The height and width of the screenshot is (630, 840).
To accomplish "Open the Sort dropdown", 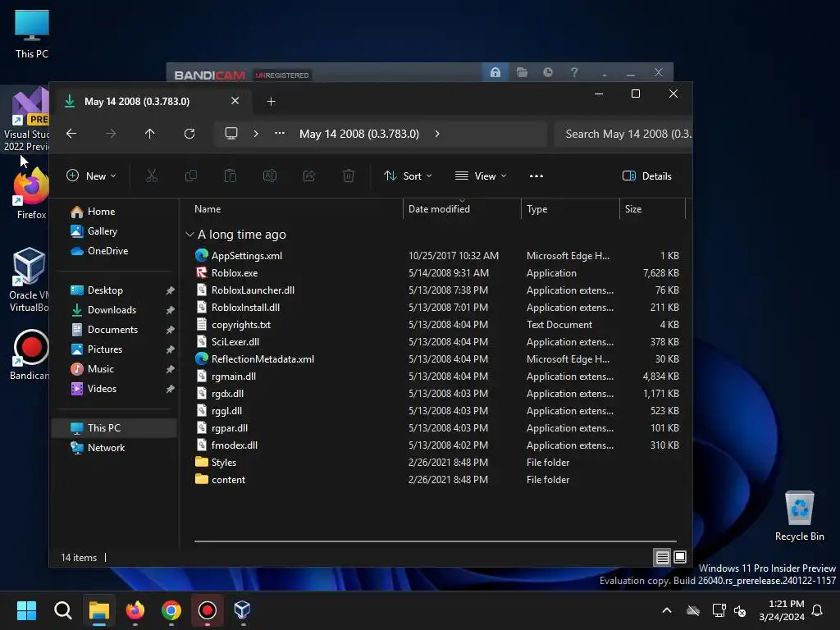I will 408,176.
